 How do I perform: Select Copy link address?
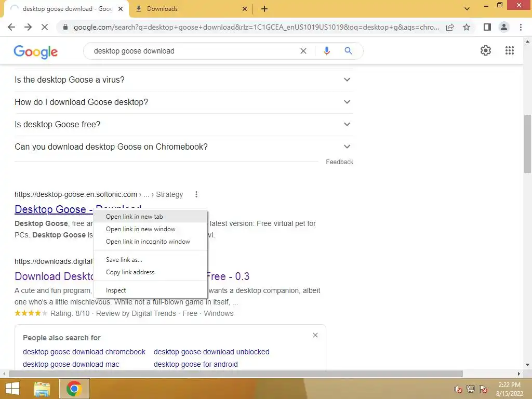[150, 272]
